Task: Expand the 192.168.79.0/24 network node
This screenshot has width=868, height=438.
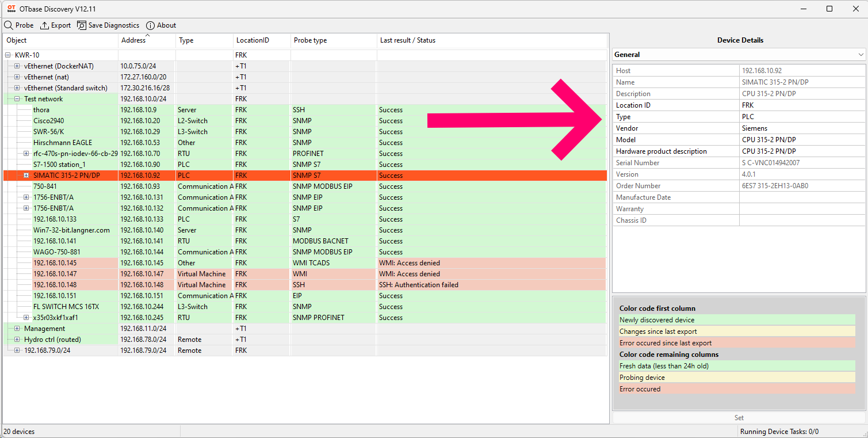Action: [17, 351]
